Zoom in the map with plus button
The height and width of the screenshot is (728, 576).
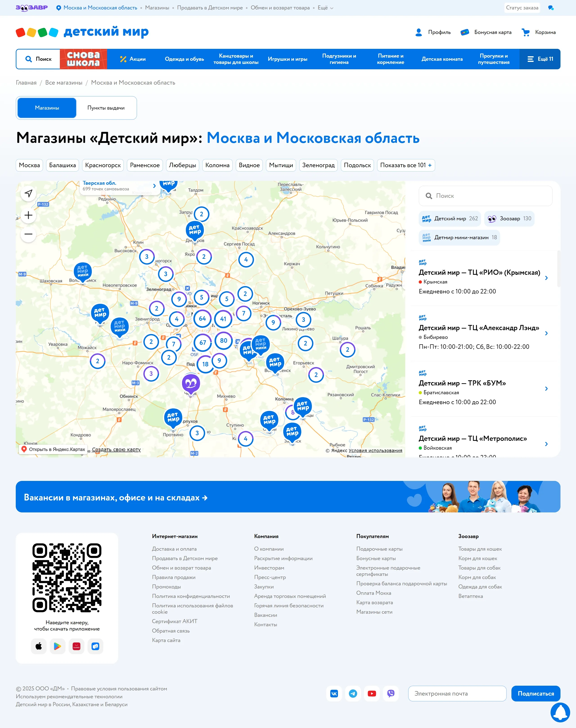(x=29, y=215)
